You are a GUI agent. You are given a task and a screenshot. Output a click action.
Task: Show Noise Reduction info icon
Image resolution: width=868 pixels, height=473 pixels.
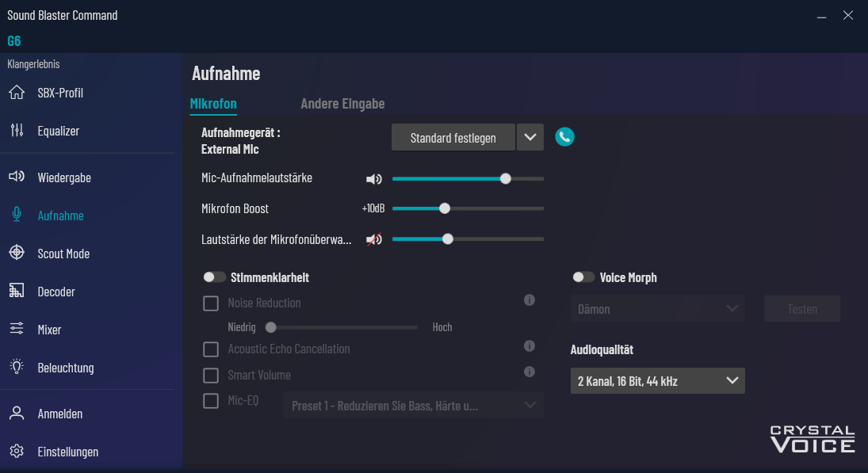point(530,299)
